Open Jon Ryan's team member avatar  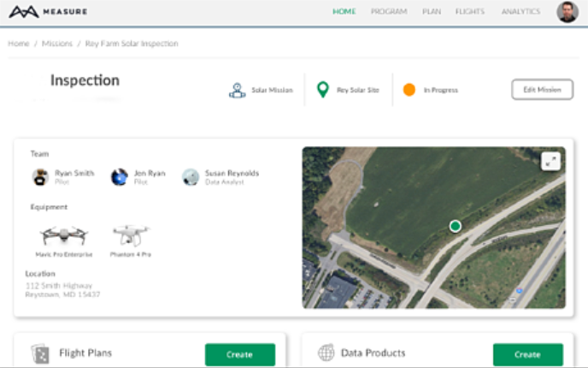pos(120,177)
